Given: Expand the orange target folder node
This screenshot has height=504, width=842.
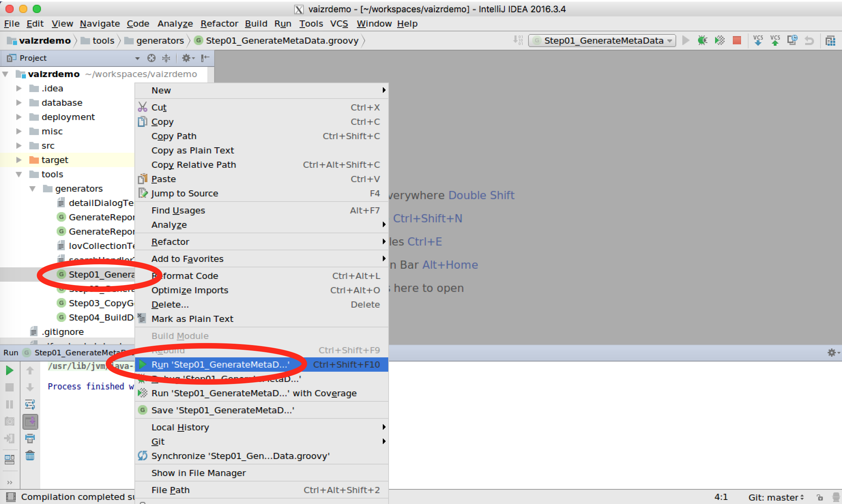Looking at the screenshot, I should point(19,160).
